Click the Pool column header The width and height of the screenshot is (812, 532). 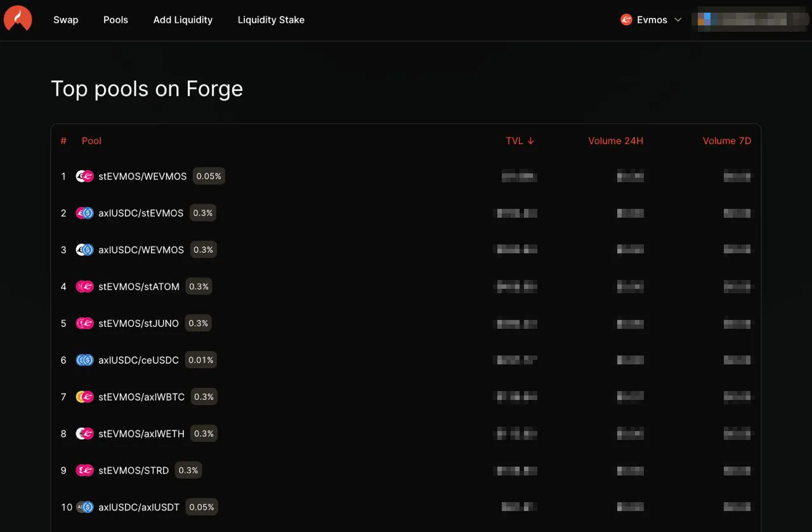91,141
